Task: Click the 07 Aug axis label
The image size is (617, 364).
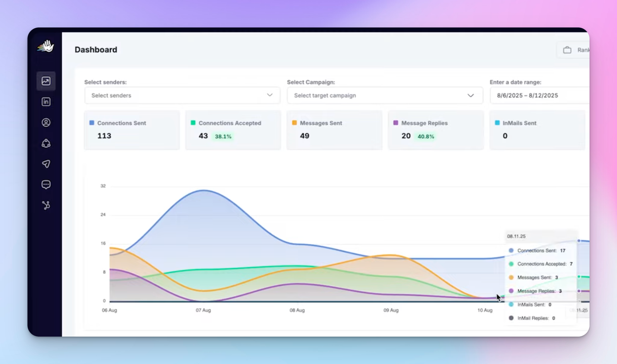Action: 203,310
